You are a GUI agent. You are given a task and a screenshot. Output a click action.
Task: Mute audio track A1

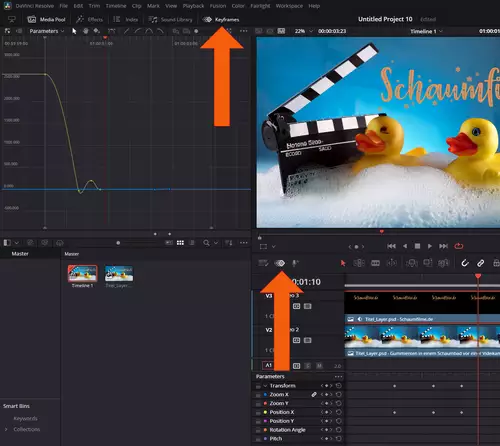coord(319,366)
